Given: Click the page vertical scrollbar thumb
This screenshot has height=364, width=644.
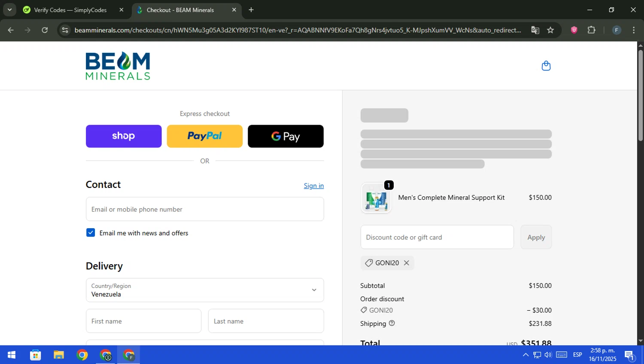Looking at the screenshot, I should pyautogui.click(x=641, y=95).
